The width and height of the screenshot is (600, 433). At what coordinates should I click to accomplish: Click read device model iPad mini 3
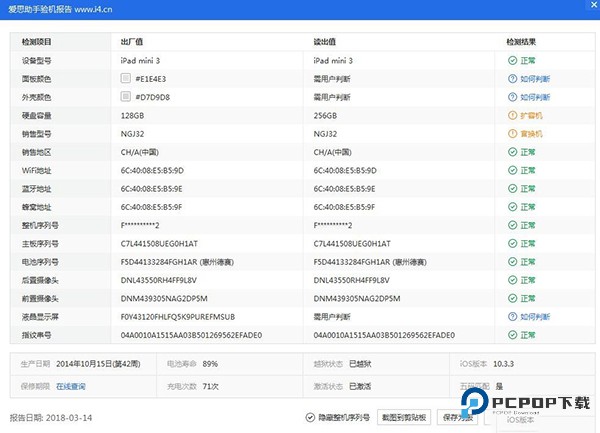[x=333, y=60]
